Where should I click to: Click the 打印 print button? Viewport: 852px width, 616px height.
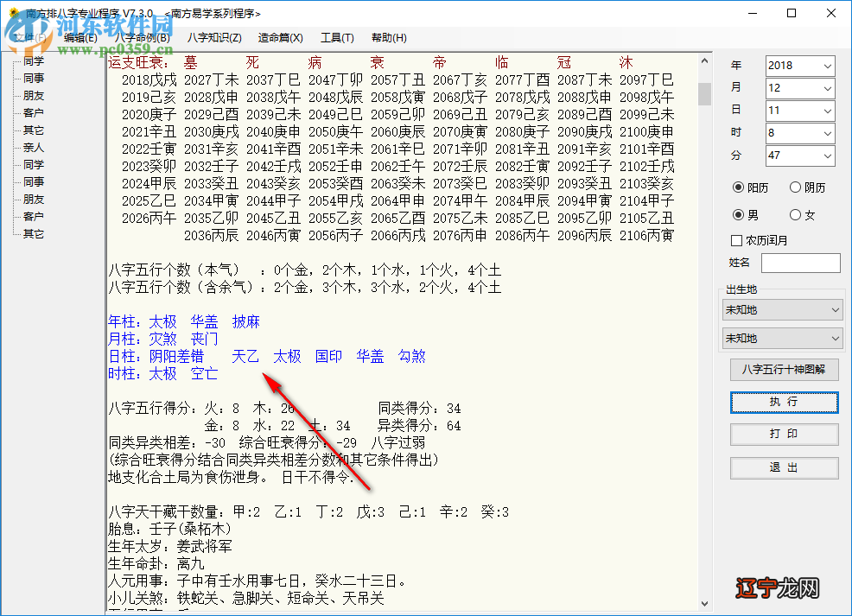[783, 435]
